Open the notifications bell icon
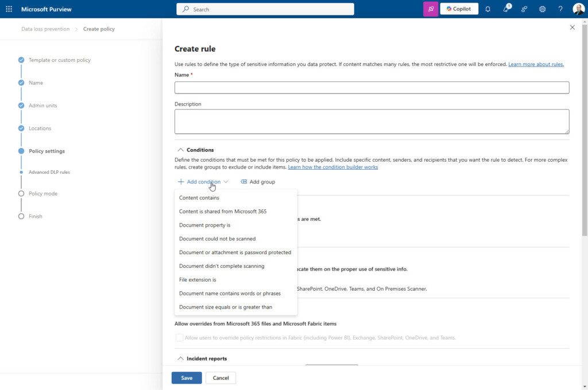Screen dimensions: 588x390 point(488,9)
